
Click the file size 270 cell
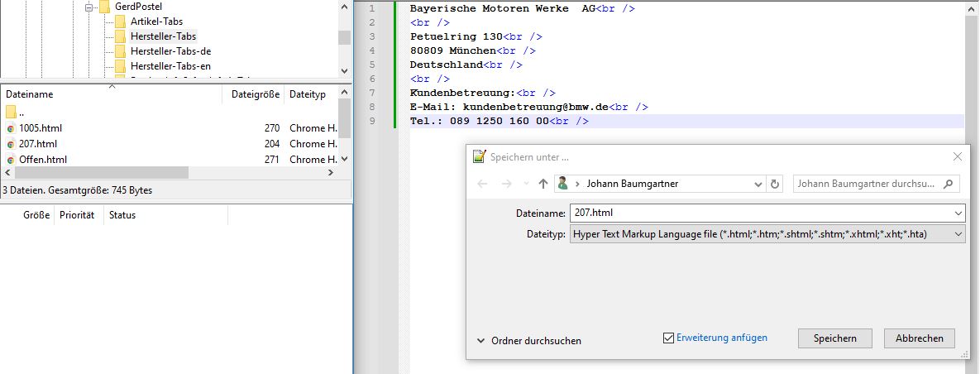(272, 128)
